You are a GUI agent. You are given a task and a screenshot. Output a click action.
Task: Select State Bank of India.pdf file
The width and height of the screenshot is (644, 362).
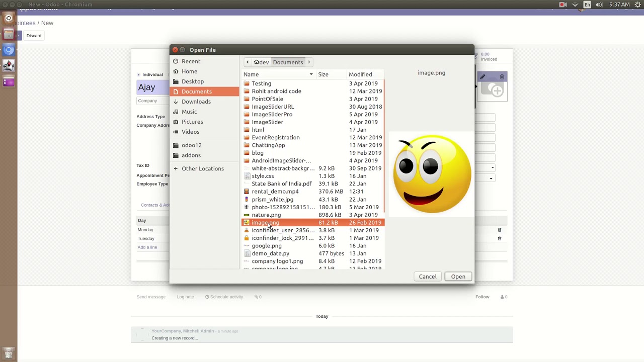click(x=312, y=184)
